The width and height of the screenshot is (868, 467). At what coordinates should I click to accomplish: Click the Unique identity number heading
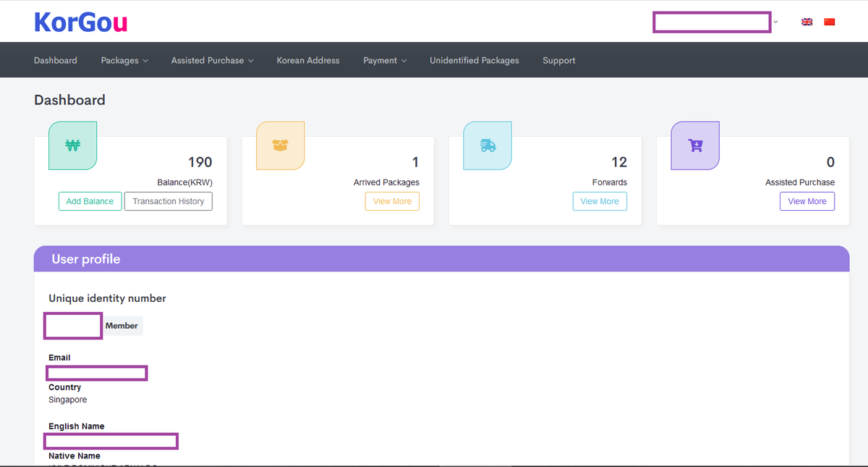coord(107,298)
